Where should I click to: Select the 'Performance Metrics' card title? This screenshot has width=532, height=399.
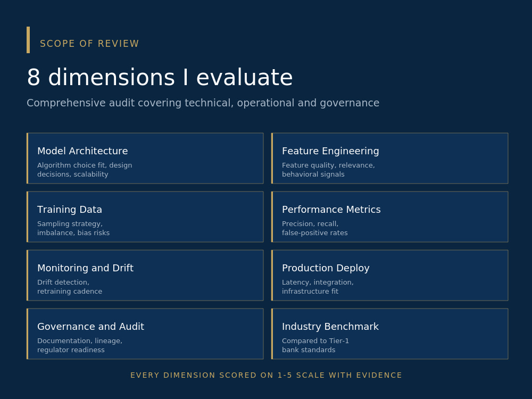click(x=331, y=210)
